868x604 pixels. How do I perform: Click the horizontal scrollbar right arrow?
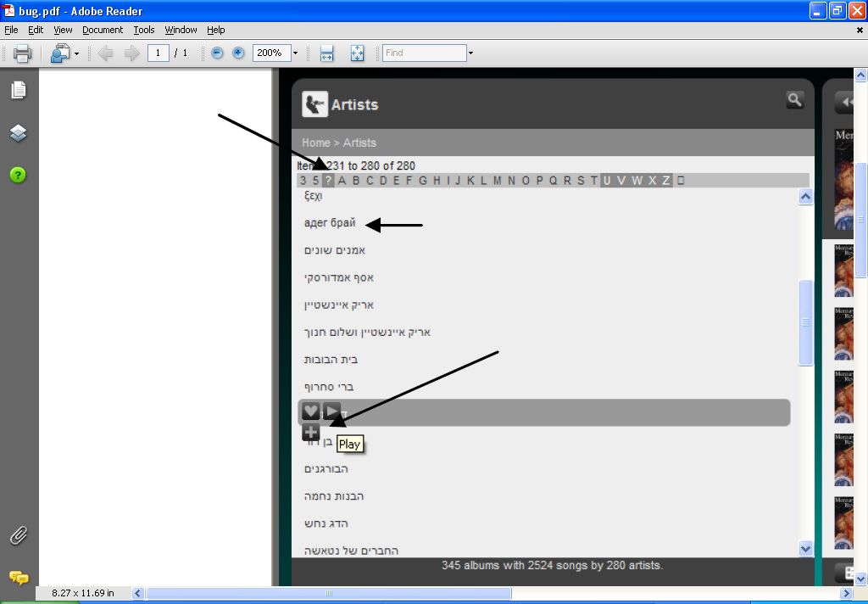[845, 594]
